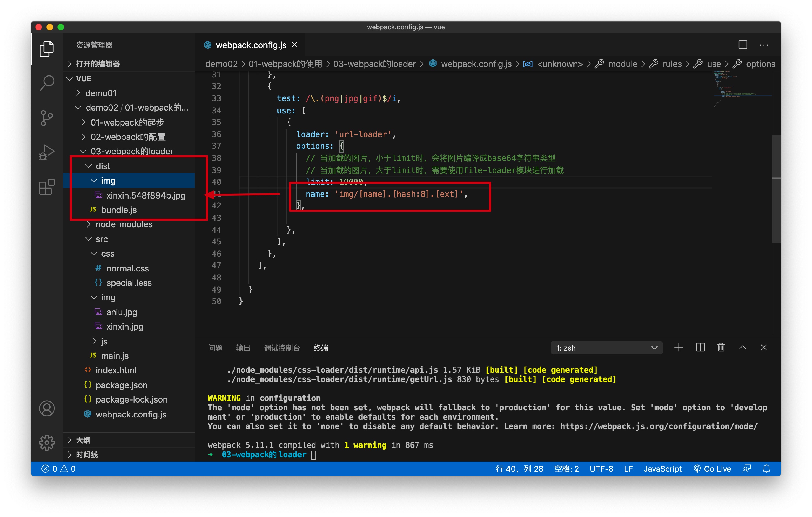Click the errors and warnings status indicator
812x517 pixels.
(58, 469)
